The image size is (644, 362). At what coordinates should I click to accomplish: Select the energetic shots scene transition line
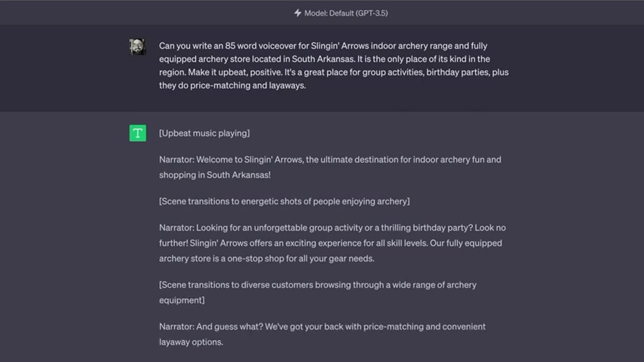pyautogui.click(x=284, y=201)
